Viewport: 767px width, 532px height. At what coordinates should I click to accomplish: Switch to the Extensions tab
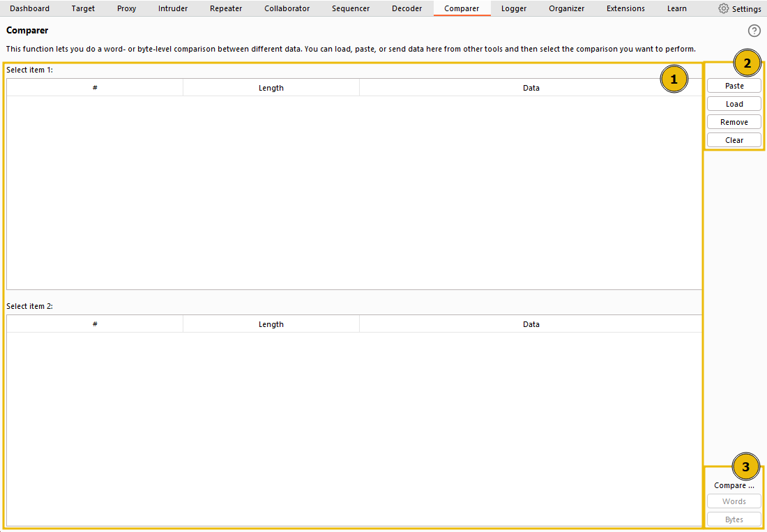pos(625,8)
